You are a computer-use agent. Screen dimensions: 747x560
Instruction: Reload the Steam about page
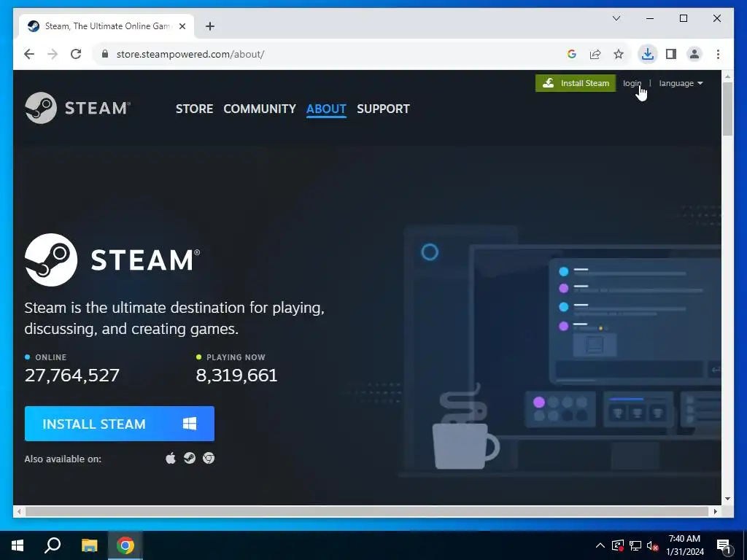pos(76,54)
